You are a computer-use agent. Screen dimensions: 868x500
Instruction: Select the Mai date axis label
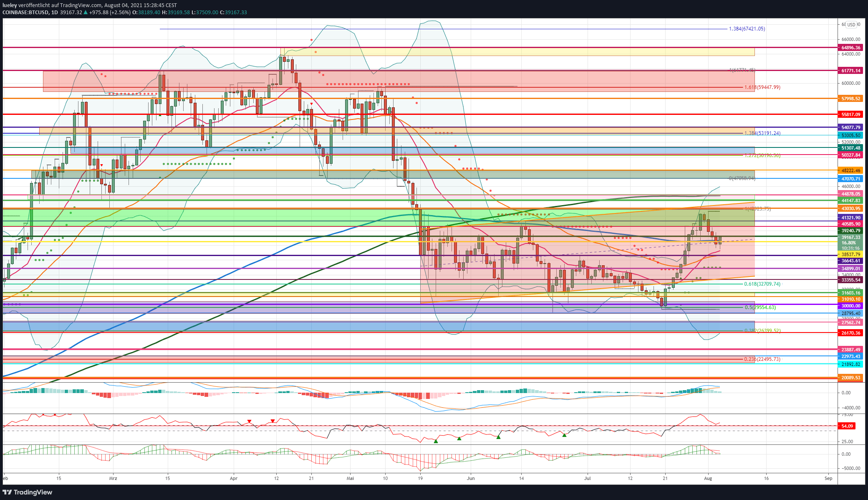coord(350,479)
